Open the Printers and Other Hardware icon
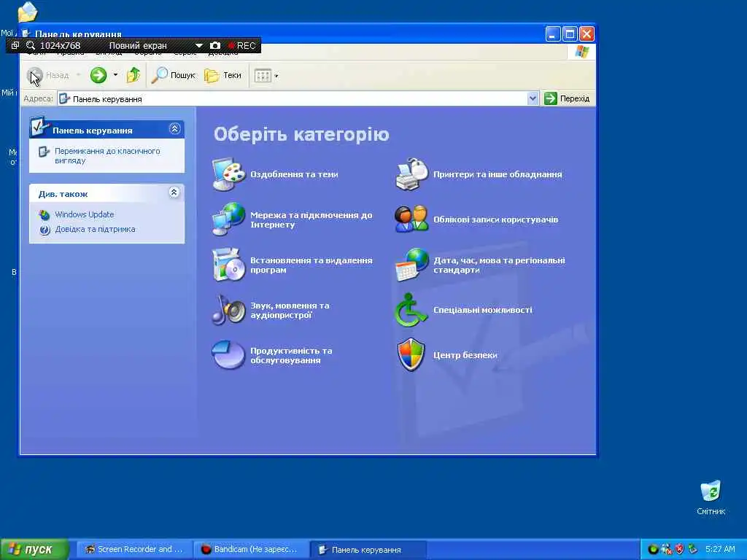This screenshot has width=747, height=560. coord(411,174)
